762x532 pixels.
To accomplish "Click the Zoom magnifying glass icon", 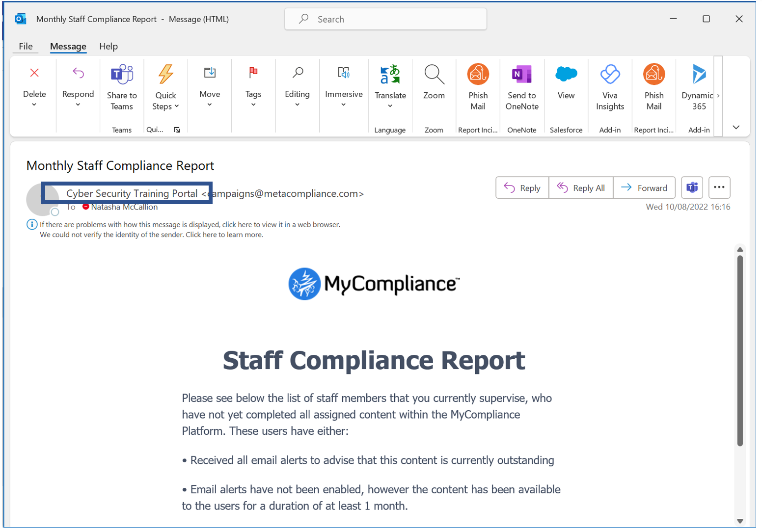I will [x=434, y=74].
